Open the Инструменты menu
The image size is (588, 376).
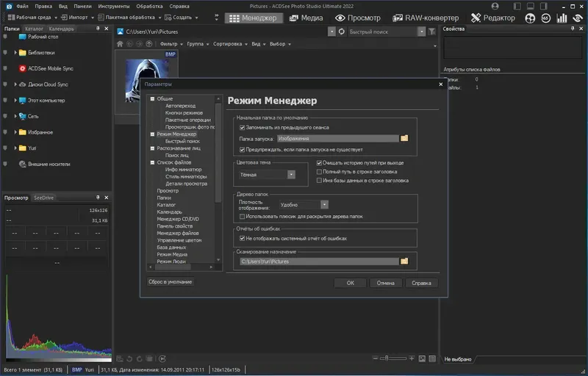114,6
